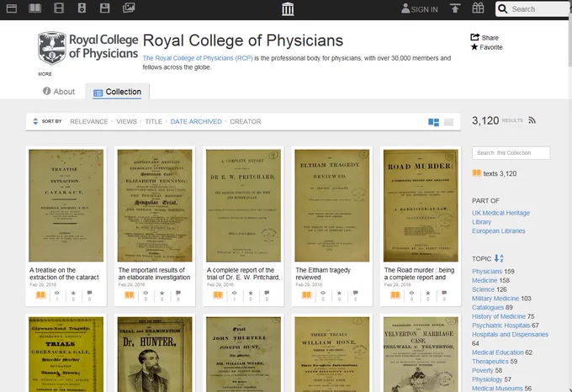The height and width of the screenshot is (392, 572).
Task: Switch to list view
Action: pos(448,122)
